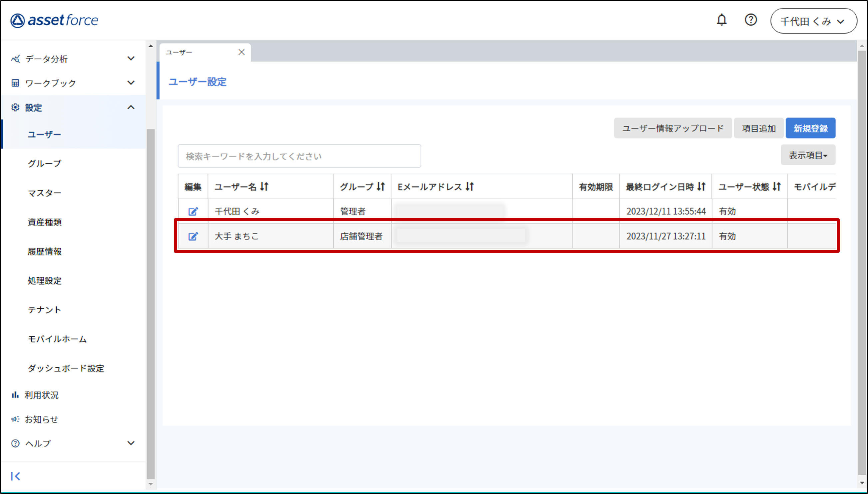This screenshot has width=868, height=494.
Task: Click the データ分析 chart icon in sidebar
Action: pos(16,59)
